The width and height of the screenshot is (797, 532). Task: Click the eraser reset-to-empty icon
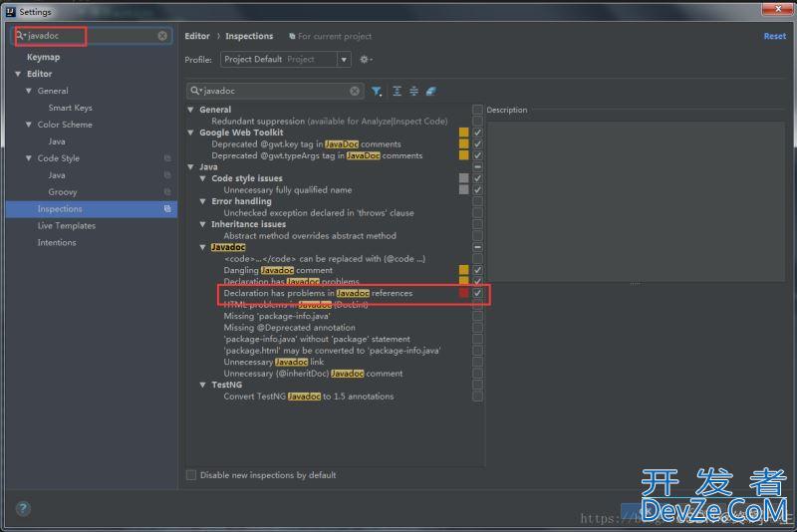(430, 91)
